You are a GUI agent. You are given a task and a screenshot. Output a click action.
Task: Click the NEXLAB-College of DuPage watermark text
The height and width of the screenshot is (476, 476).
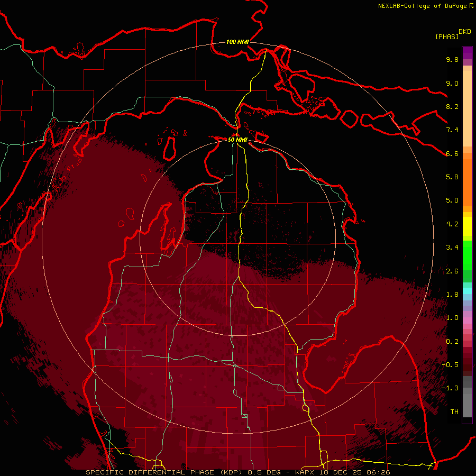[423, 6]
